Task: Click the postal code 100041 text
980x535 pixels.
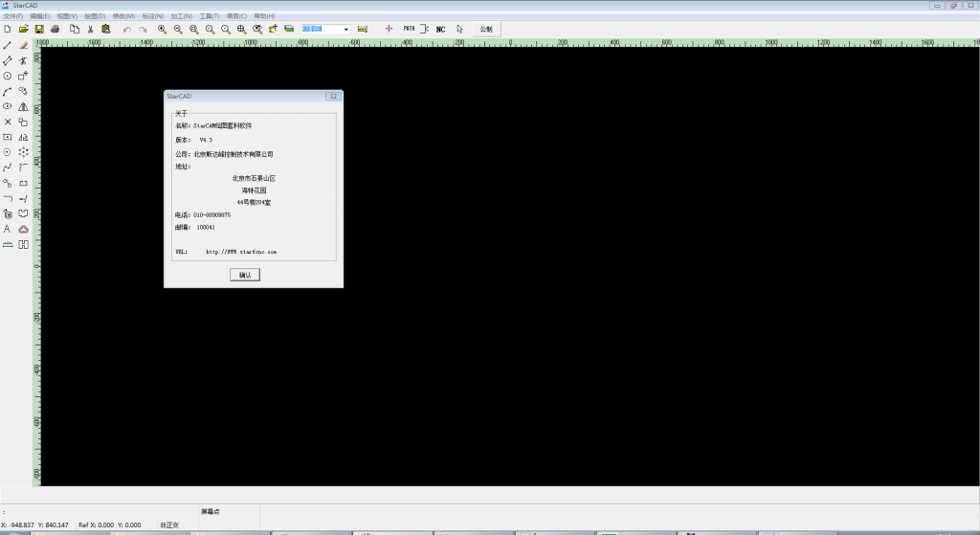Action: 206,228
